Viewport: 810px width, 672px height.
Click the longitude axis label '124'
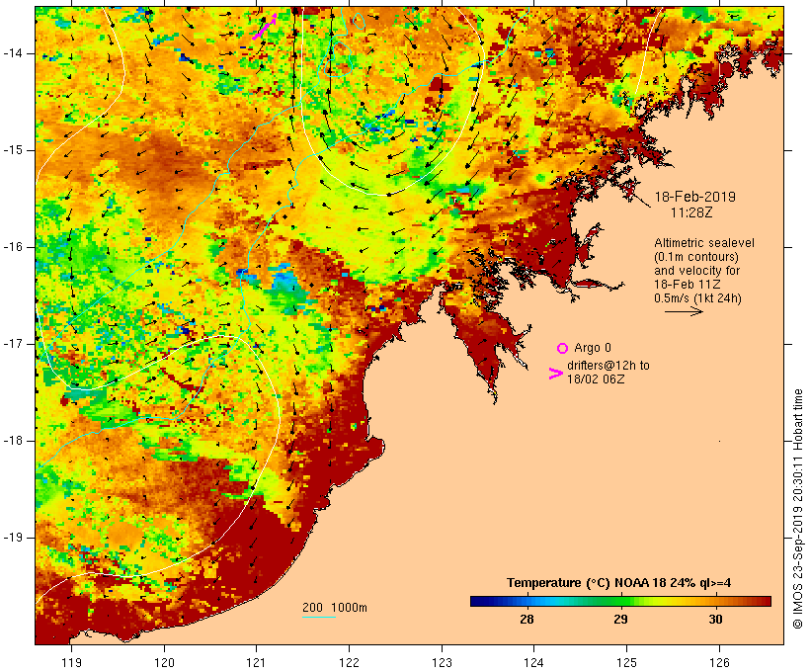click(x=533, y=662)
